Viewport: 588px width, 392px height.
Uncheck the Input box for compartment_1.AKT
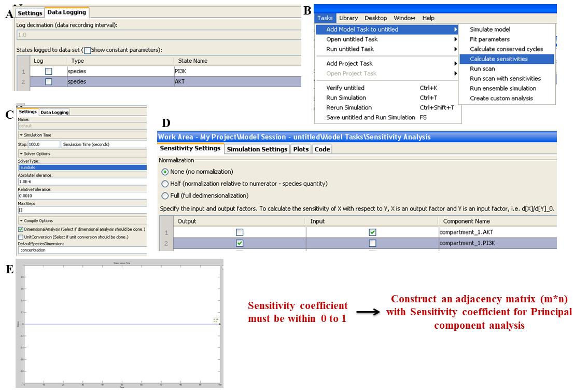(372, 232)
